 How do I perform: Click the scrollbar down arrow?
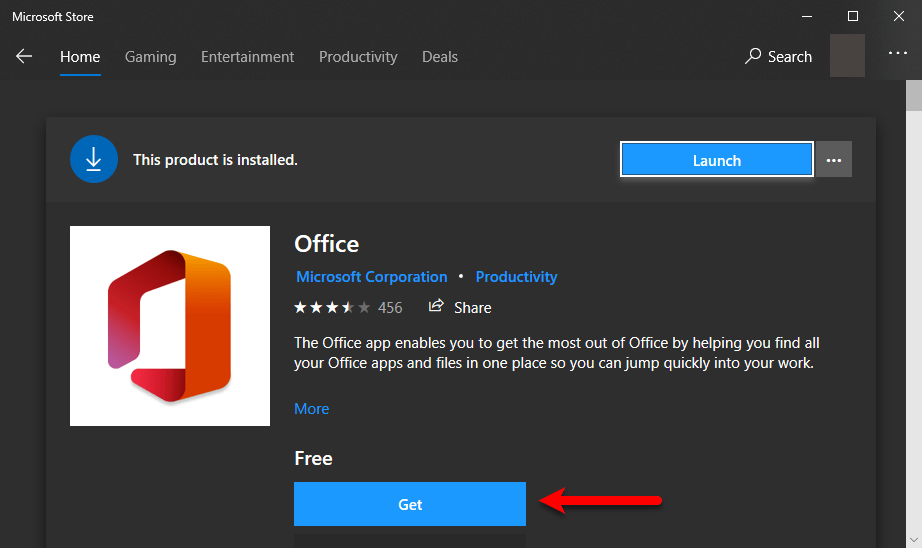914,539
